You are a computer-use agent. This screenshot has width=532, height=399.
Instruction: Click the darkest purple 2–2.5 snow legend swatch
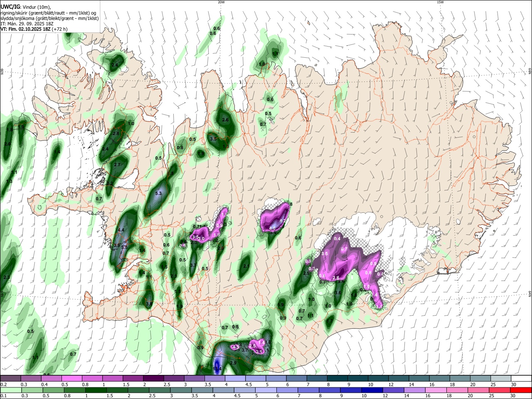coord(153,379)
